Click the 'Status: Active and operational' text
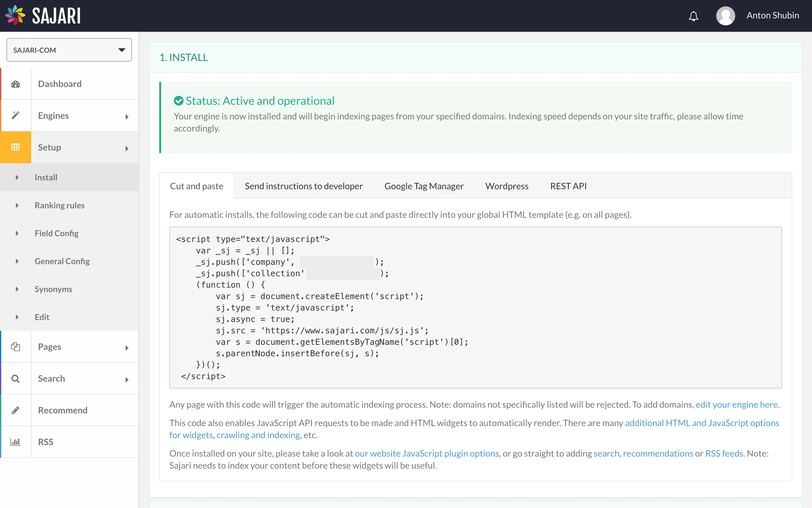 [260, 100]
